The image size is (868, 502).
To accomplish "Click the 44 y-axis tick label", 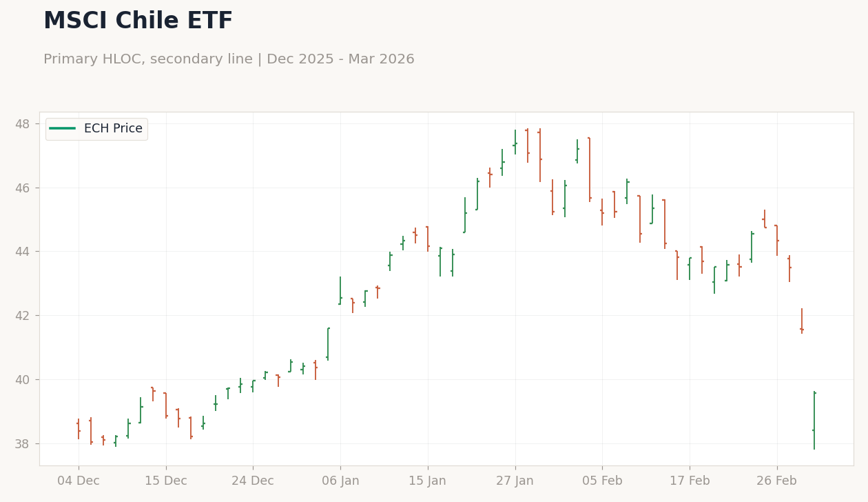I will coord(23,252).
